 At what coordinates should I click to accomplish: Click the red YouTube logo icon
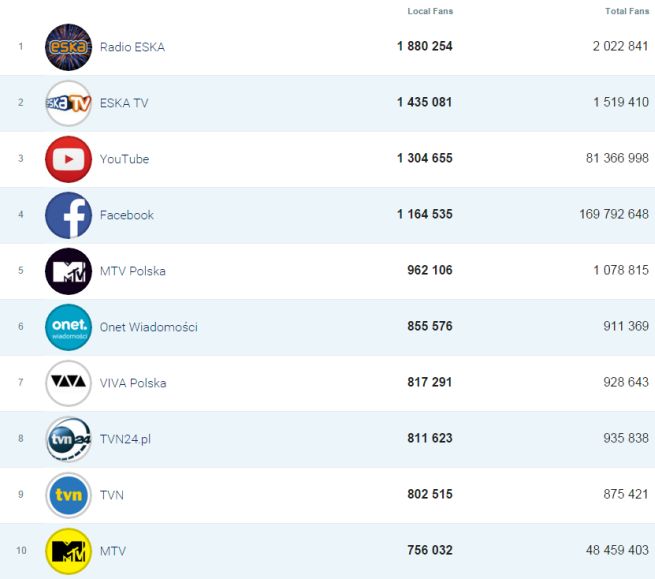point(68,159)
